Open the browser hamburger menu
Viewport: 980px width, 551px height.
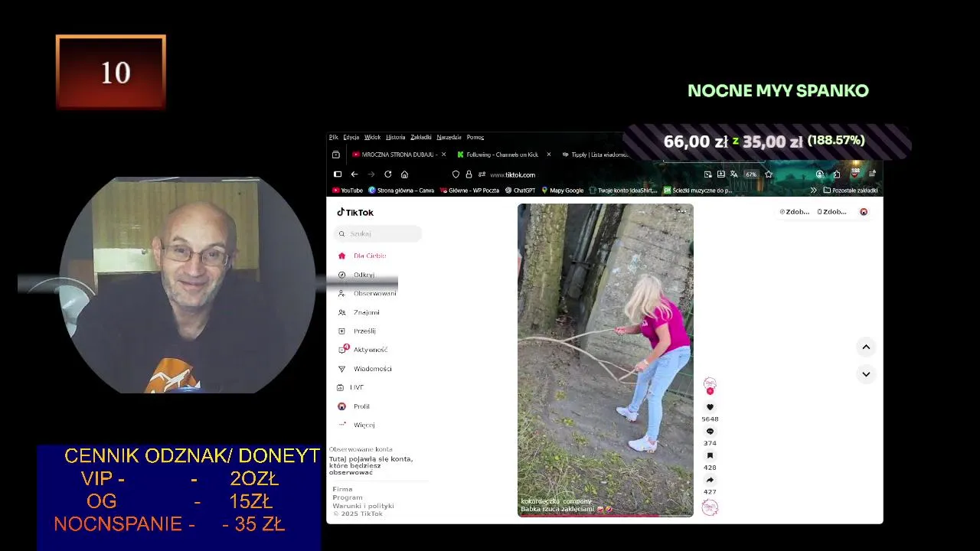(872, 174)
